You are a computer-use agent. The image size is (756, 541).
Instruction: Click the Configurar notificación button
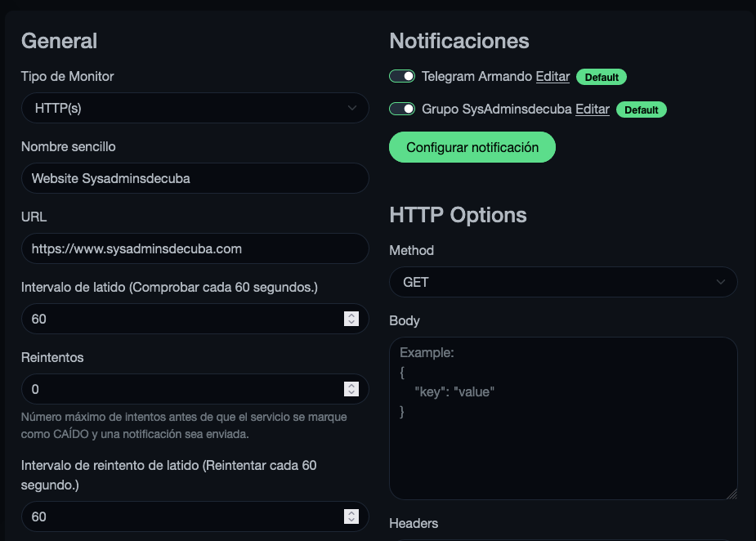coord(472,147)
